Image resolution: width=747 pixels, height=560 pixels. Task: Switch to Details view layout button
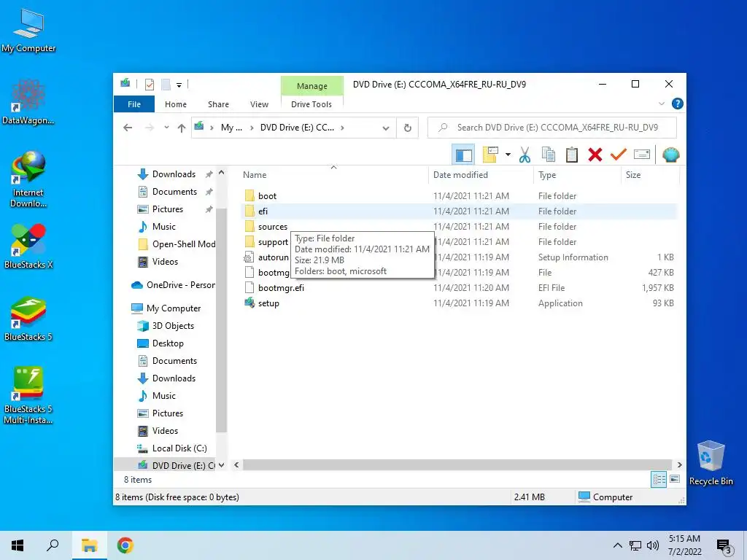659,480
